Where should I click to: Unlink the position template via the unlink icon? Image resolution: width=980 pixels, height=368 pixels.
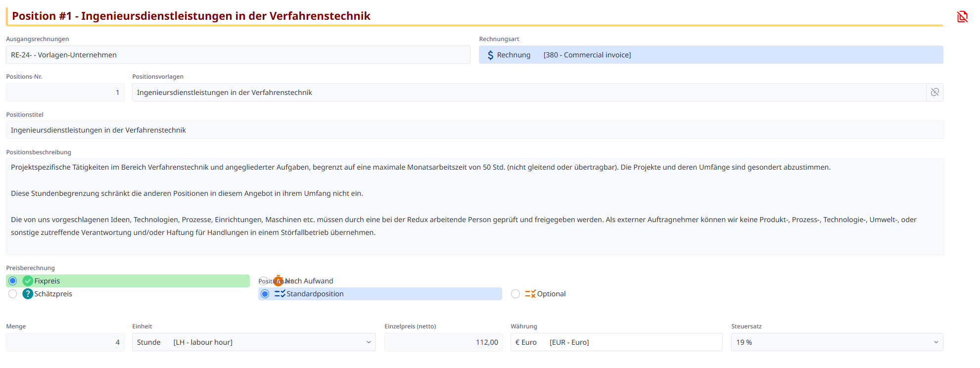click(934, 92)
